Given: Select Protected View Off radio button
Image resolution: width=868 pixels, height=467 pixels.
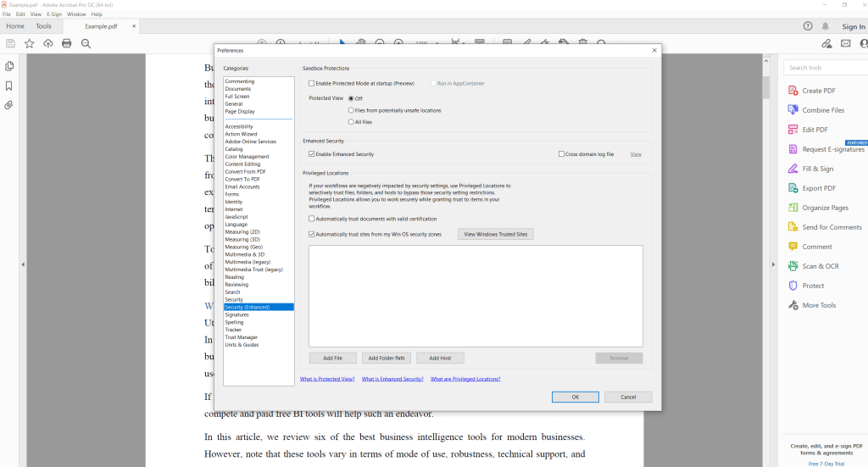Looking at the screenshot, I should tap(351, 98).
